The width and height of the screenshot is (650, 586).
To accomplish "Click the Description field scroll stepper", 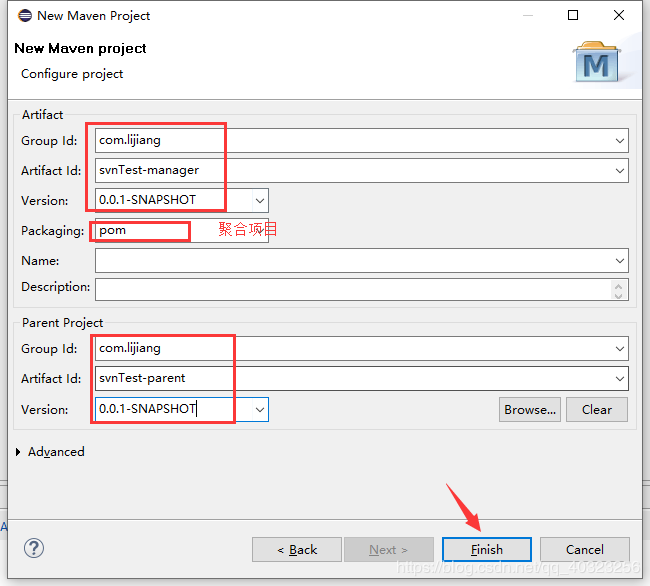I will pos(620,289).
